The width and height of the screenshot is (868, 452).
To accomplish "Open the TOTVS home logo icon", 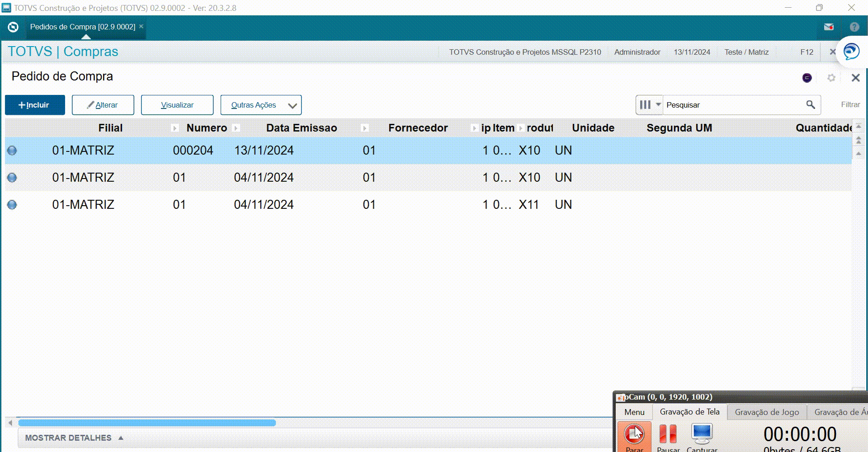I will 13,27.
